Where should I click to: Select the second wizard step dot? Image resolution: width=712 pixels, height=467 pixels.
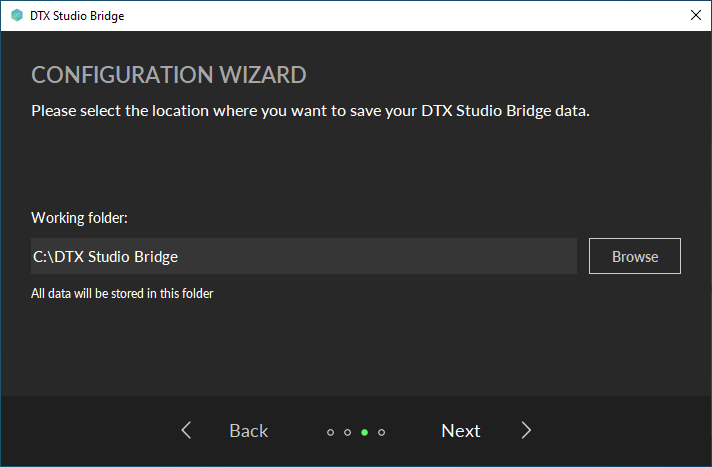tap(347, 432)
